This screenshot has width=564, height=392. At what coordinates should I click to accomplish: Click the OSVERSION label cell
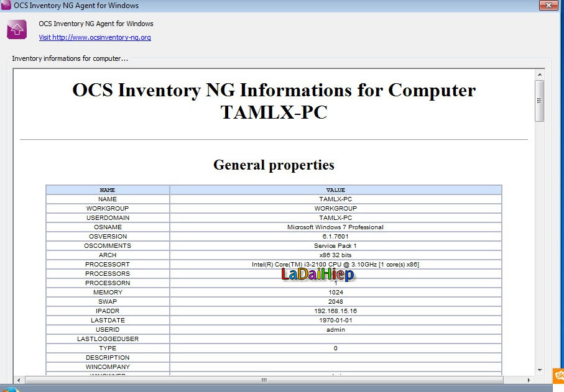[108, 237]
